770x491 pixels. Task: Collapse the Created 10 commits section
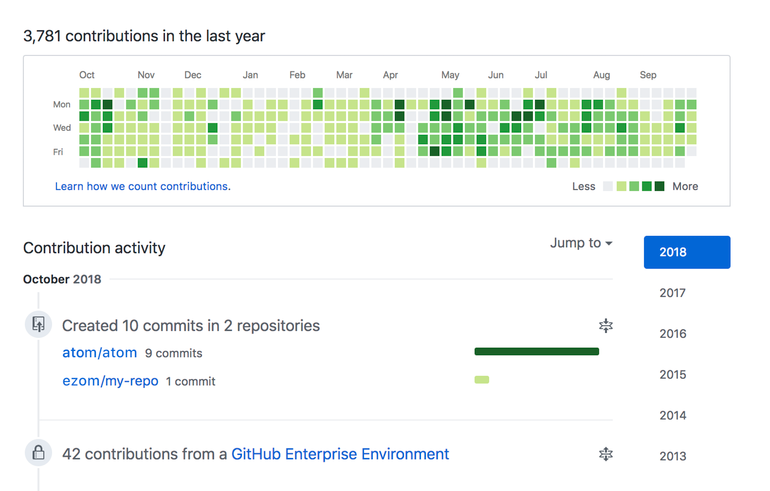(605, 325)
